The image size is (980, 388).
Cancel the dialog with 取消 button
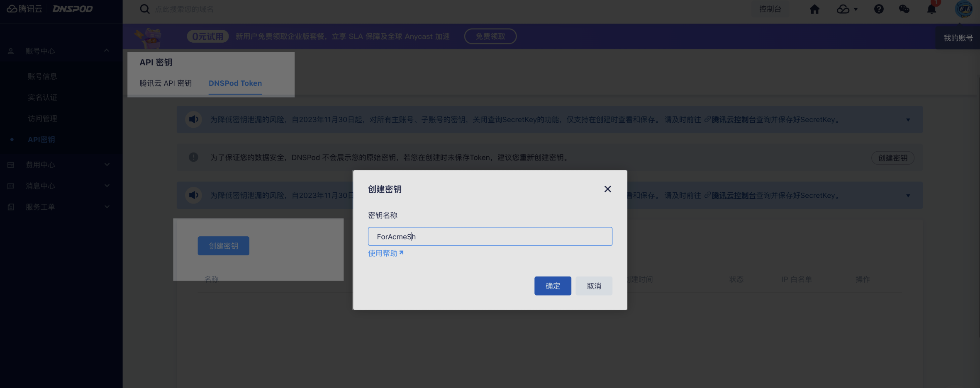(x=593, y=286)
